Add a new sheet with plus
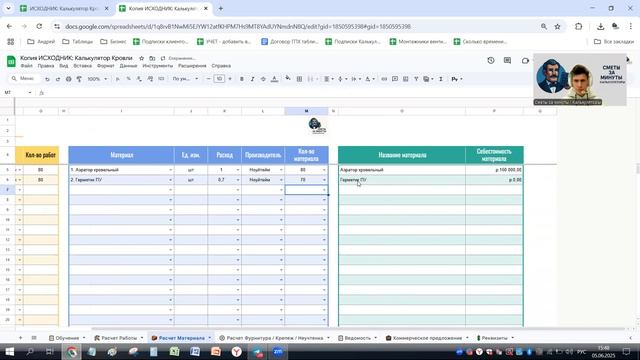This screenshot has width=640, height=360. tap(20, 338)
